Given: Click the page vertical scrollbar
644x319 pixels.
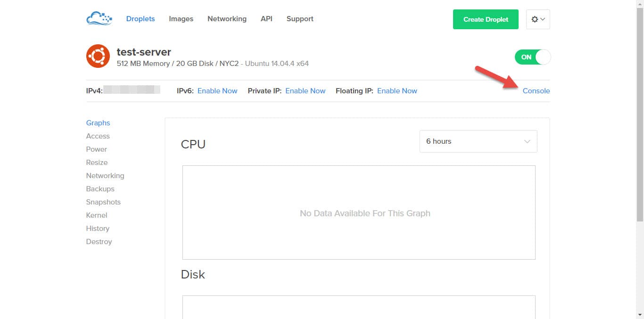Looking at the screenshot, I should [x=640, y=113].
